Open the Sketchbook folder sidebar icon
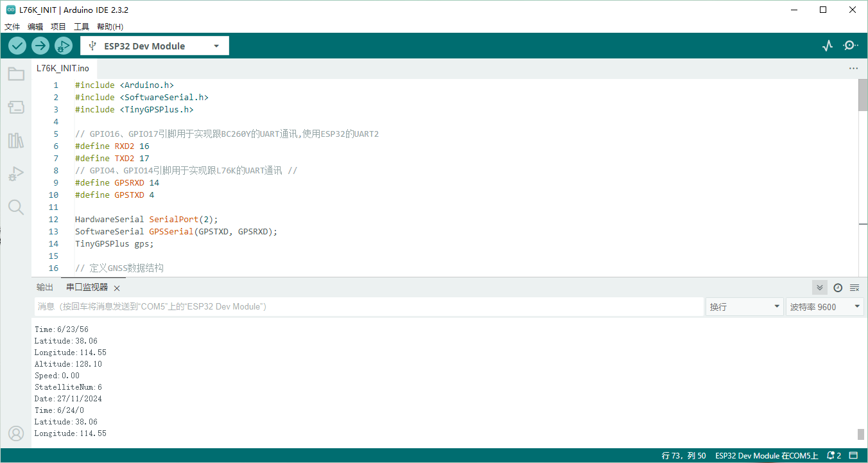The height and width of the screenshot is (463, 868). [16, 74]
